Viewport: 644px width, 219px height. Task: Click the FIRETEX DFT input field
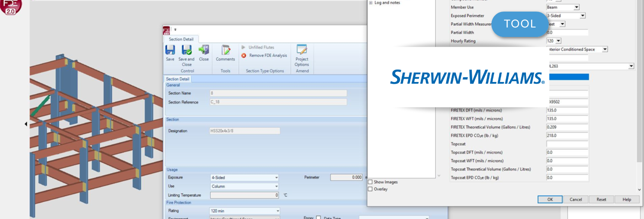(567, 110)
